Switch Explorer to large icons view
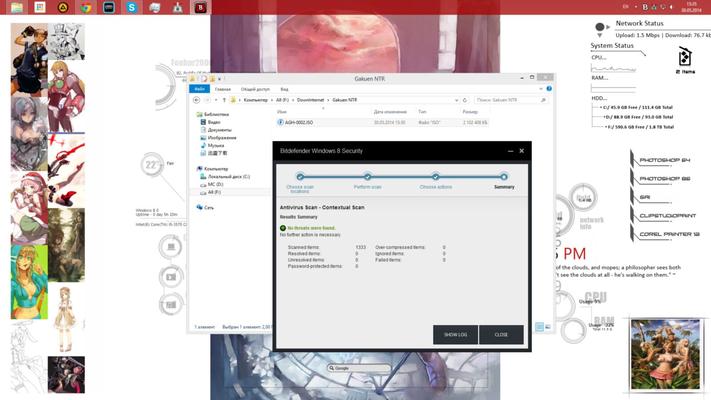Image resolution: width=711 pixels, height=400 pixels. click(548, 327)
